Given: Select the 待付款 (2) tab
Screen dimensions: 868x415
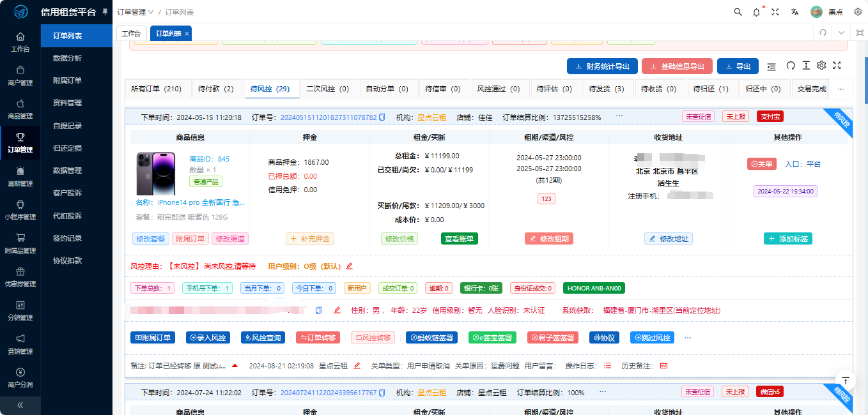Looking at the screenshot, I should pyautogui.click(x=216, y=89).
